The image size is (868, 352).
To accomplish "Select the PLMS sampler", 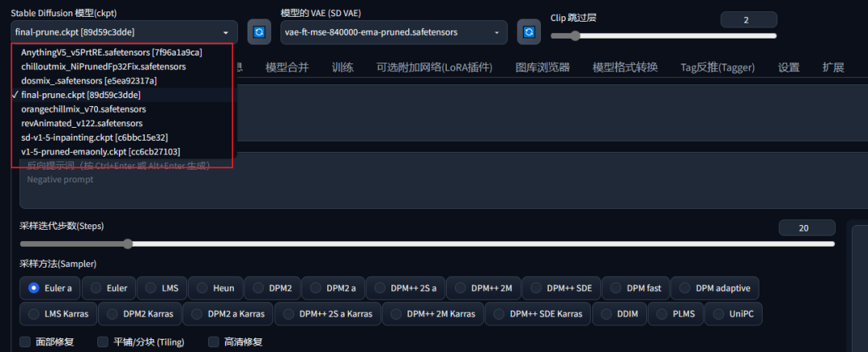I will [x=675, y=313].
